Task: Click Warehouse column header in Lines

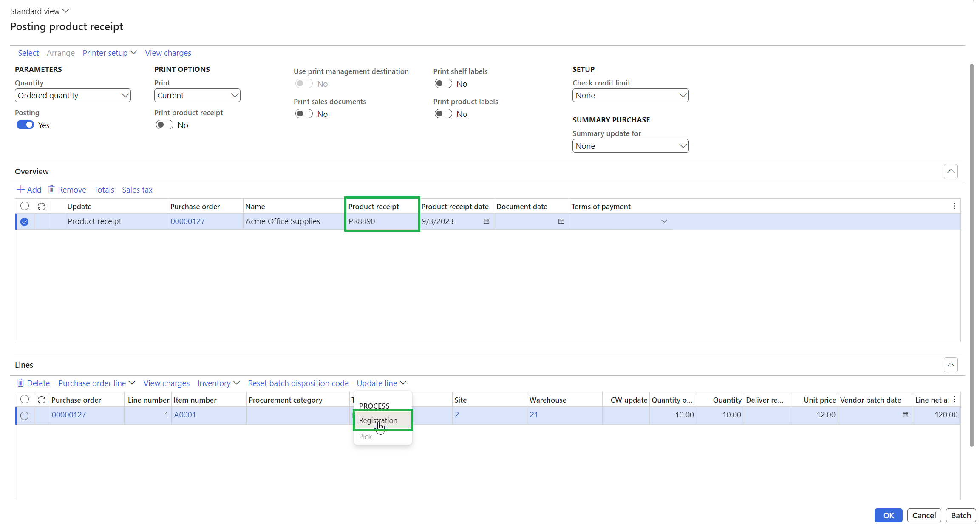Action: 564,400
